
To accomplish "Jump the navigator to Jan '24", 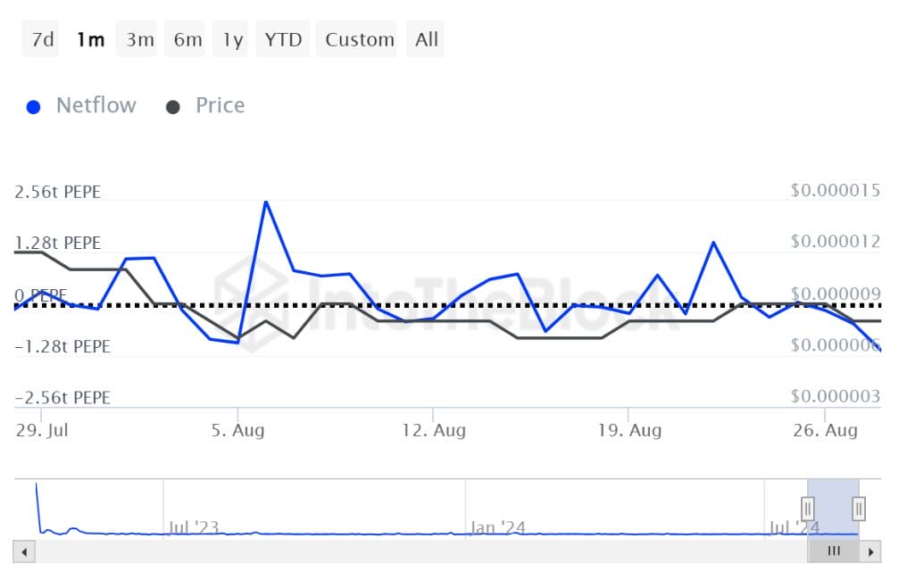I will click(497, 527).
